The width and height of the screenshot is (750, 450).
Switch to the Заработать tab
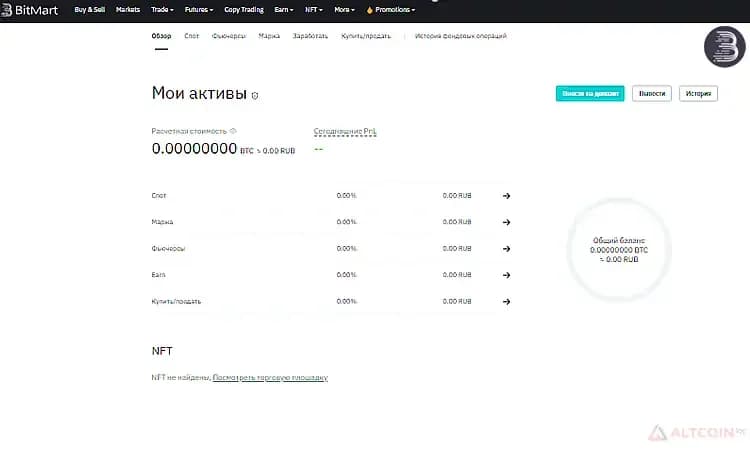coord(310,36)
